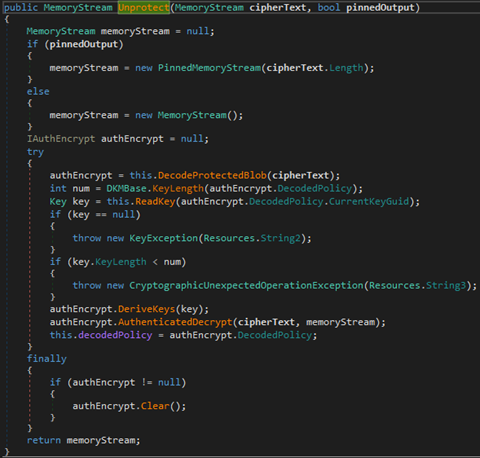Click the CryptographicUnexpectedOperationException class name
Viewport: 480px width, 458px height.
246,286
